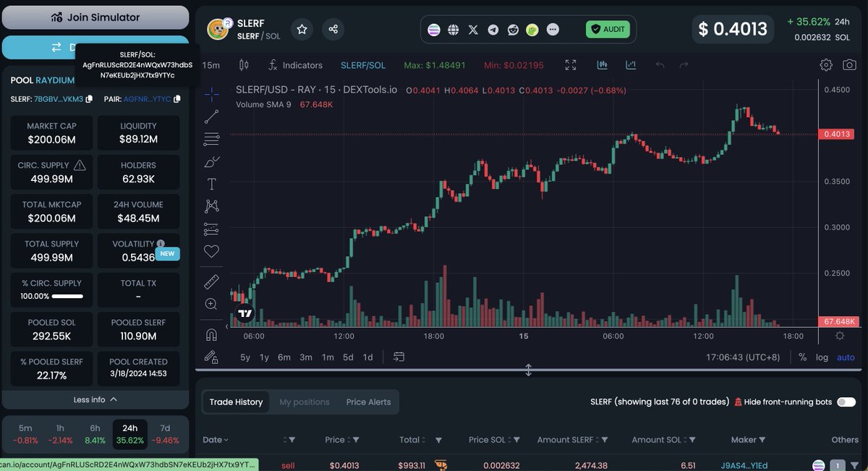Open the Reddit social link
This screenshot has height=471, width=868.
[x=513, y=30]
